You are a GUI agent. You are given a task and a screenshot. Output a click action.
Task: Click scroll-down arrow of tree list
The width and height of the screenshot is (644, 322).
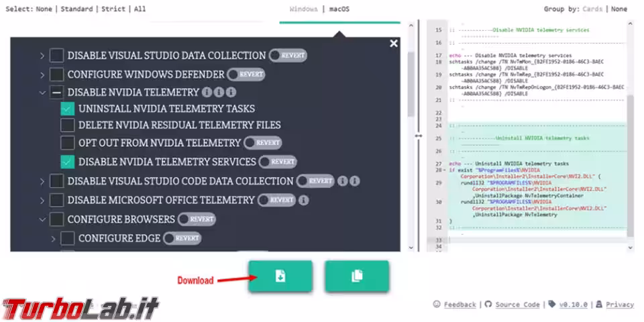click(x=411, y=248)
